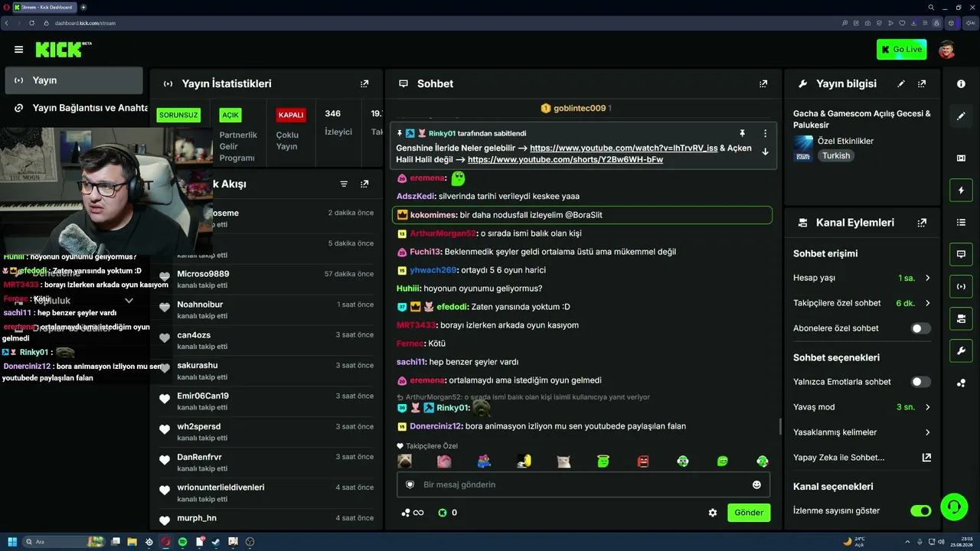Viewport: 980px width, 551px height.
Task: Click the angry red face emote
Action: pyautogui.click(x=643, y=461)
